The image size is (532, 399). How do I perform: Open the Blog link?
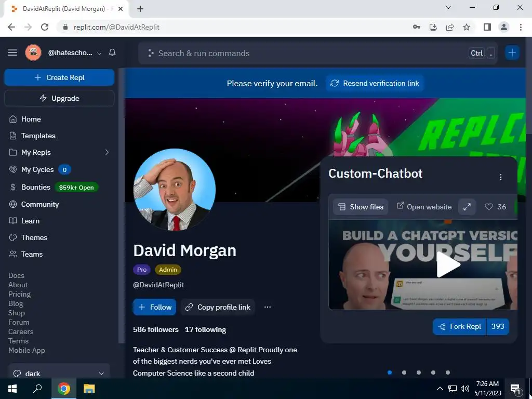click(x=16, y=303)
